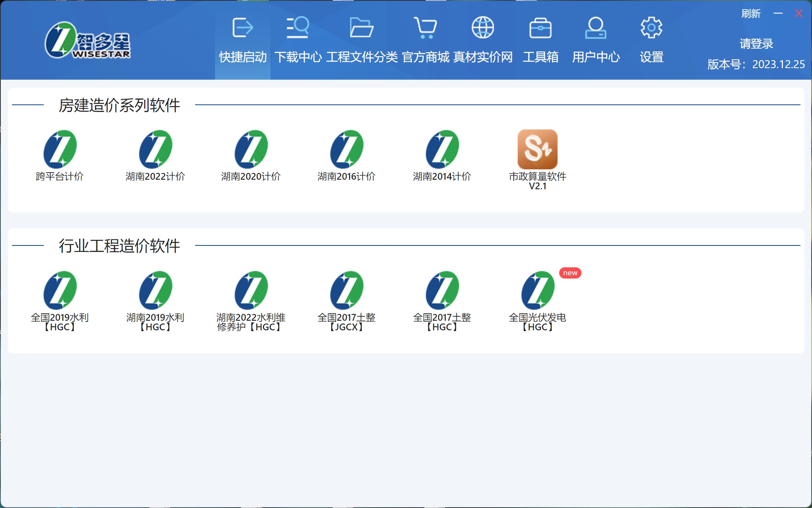Viewport: 812px width, 508px height.
Task: Open 用户中心 user center
Action: (x=596, y=40)
